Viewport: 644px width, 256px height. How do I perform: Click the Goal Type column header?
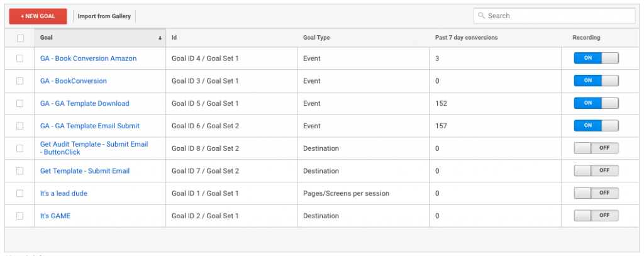(x=316, y=38)
